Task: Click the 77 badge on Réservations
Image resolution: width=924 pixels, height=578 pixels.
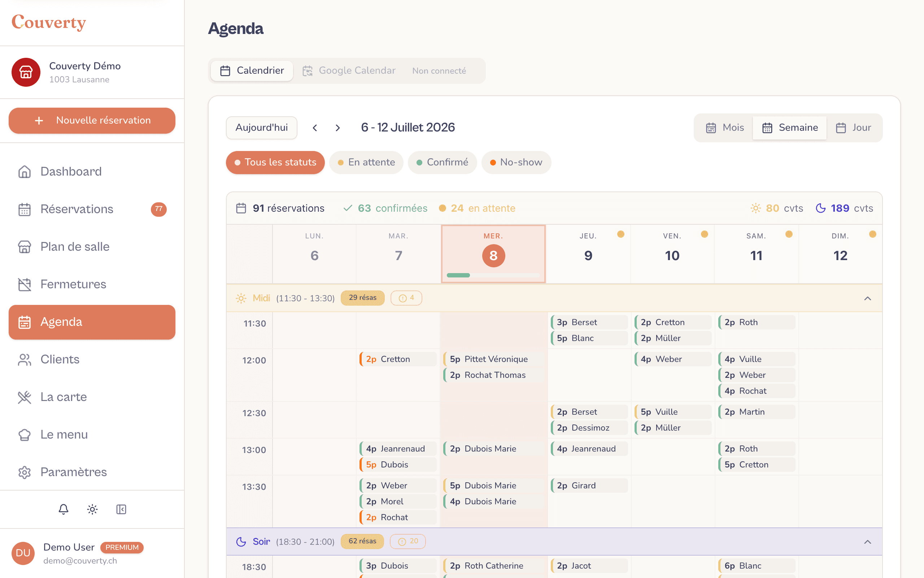Action: [159, 209]
